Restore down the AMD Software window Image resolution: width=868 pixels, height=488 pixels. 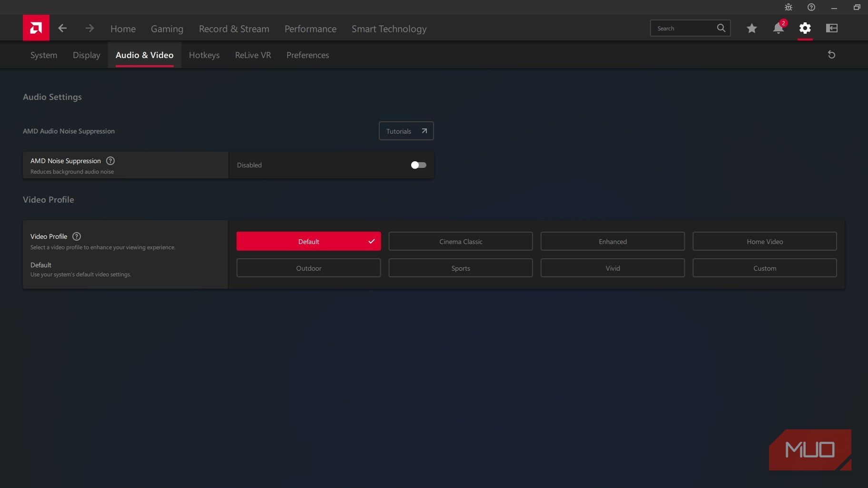pyautogui.click(x=857, y=7)
